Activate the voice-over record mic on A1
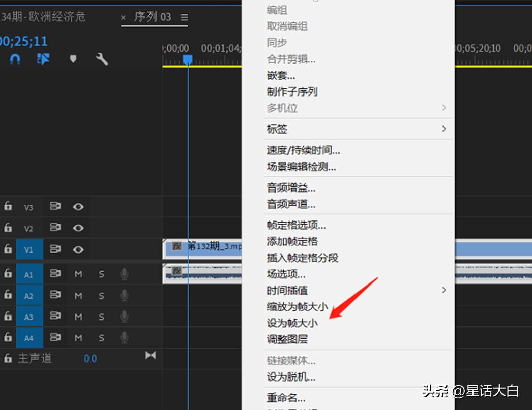This screenshot has width=532, height=410. [124, 273]
